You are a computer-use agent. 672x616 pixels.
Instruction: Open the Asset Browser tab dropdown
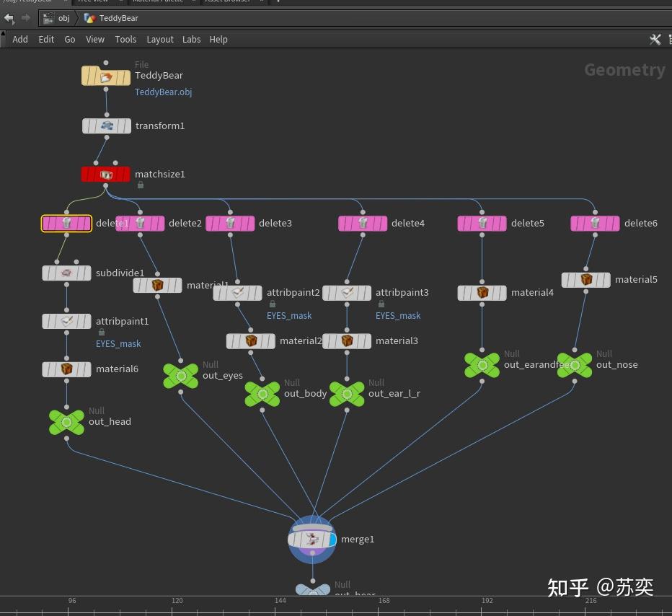(262, 1)
